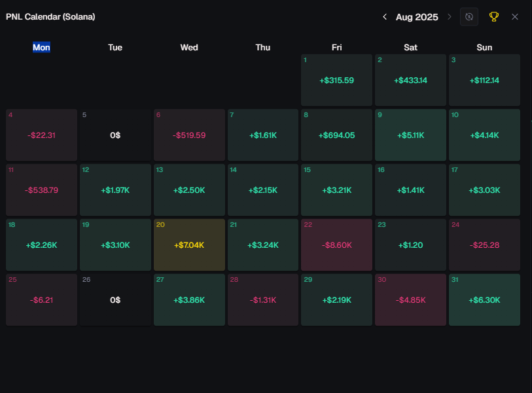The height and width of the screenshot is (393, 532).
Task: Toggle the currency display icon
Action: point(469,16)
